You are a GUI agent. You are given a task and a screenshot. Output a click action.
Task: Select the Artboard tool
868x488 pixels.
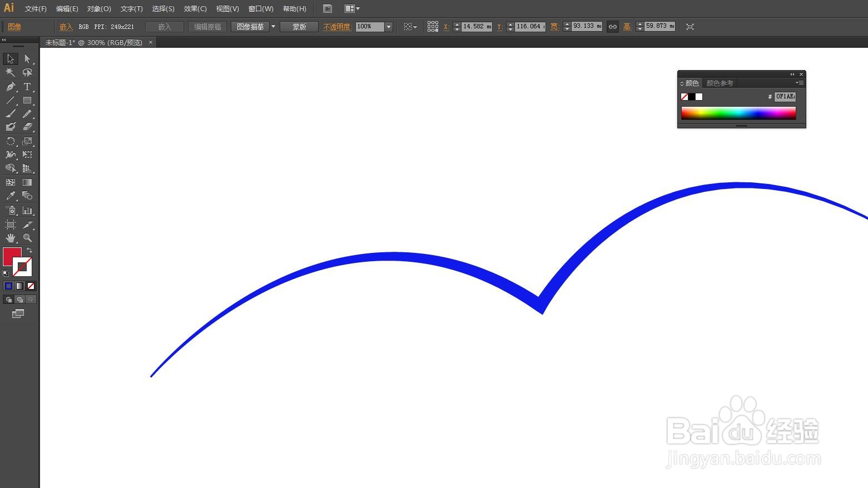click(x=10, y=225)
